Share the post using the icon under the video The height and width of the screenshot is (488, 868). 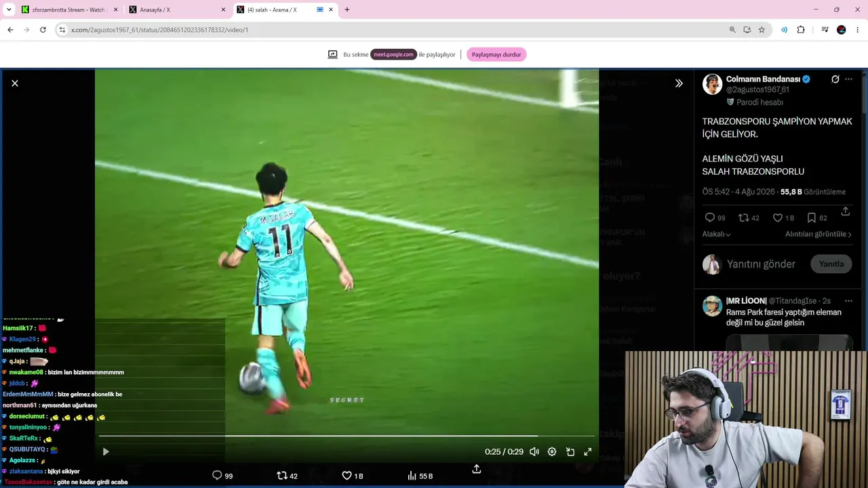coord(477,469)
